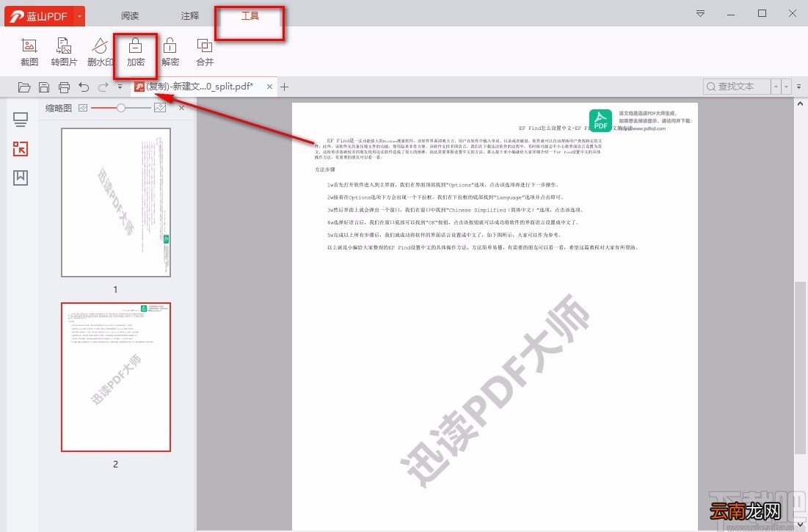Open a file with the folder icon
The image size is (808, 532).
pyautogui.click(x=24, y=87)
